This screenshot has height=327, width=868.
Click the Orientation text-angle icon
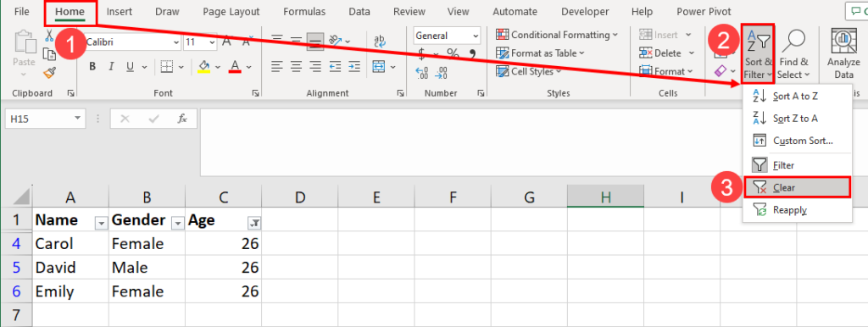coord(335,41)
